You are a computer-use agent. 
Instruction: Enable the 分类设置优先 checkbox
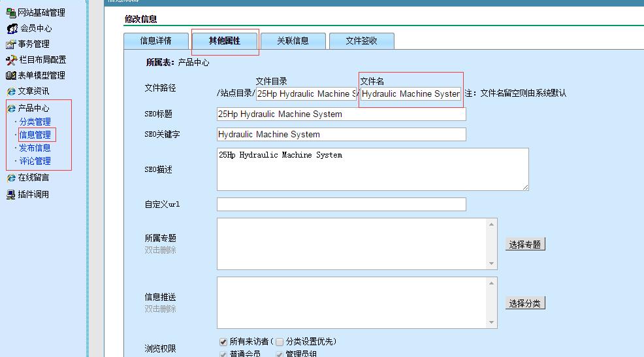click(x=280, y=341)
